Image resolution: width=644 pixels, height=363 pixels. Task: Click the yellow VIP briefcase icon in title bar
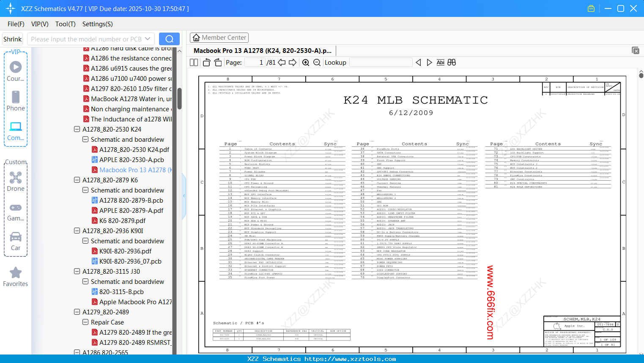(591, 8)
